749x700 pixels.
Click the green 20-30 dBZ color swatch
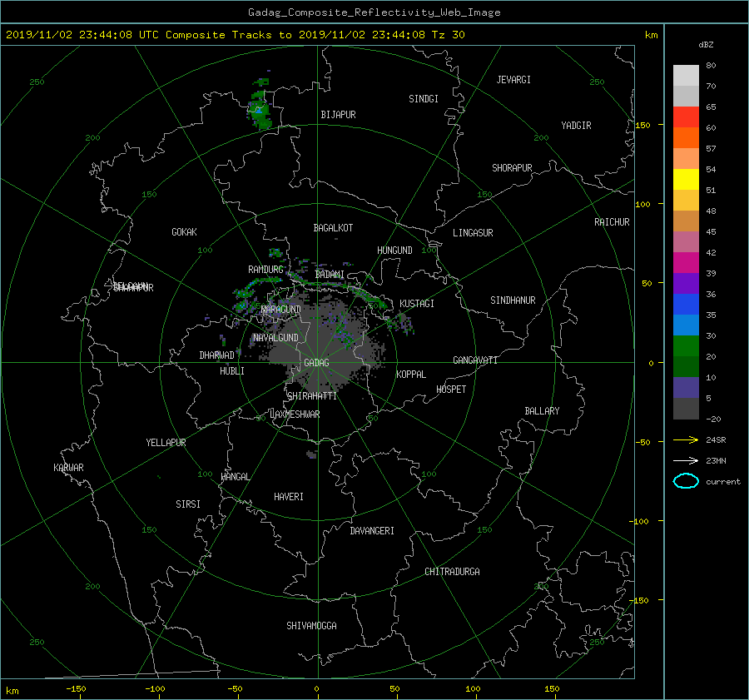click(x=686, y=345)
